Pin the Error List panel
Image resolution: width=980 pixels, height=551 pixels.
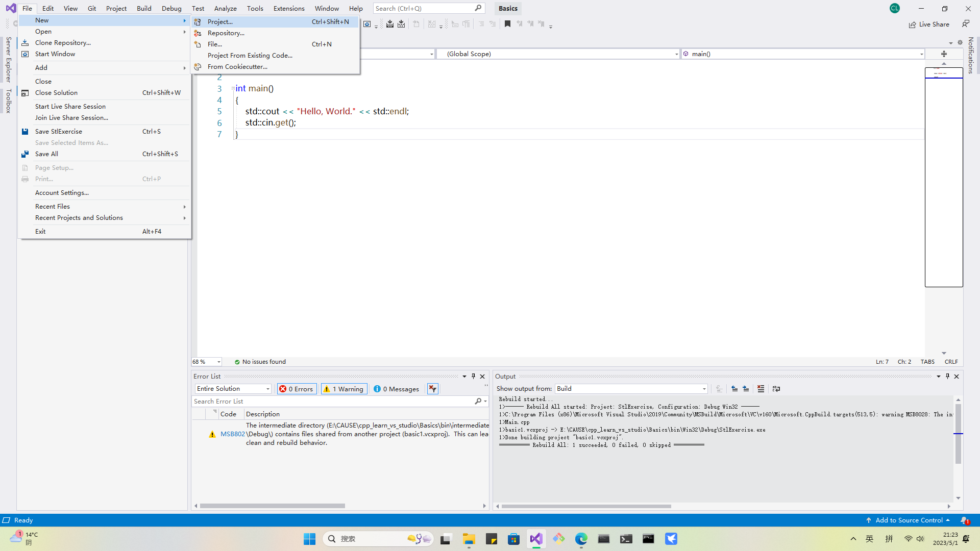(x=474, y=377)
